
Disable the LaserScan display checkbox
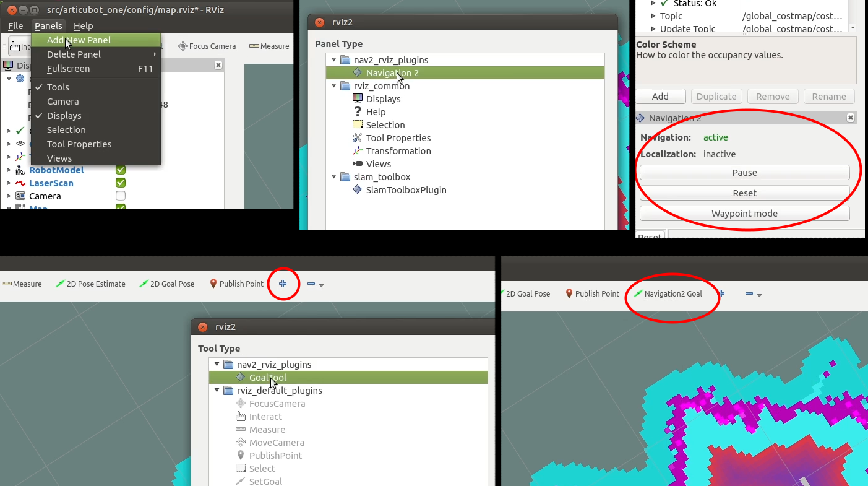(121, 183)
